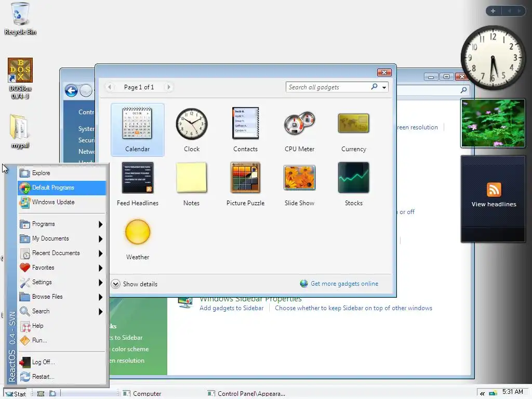
Task: Go to next gadget gallery page
Action: [169, 87]
